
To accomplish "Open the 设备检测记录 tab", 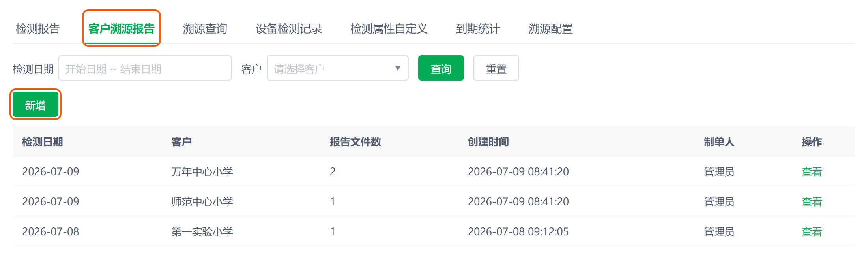I will [x=289, y=29].
